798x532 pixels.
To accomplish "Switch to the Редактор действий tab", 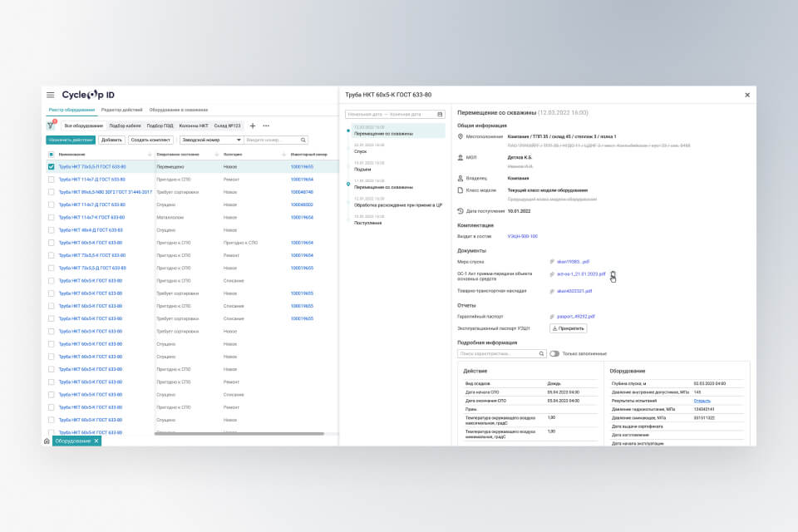I will (121, 110).
